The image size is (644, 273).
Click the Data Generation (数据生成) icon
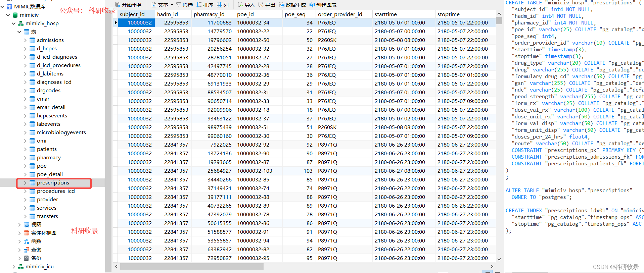(282, 5)
